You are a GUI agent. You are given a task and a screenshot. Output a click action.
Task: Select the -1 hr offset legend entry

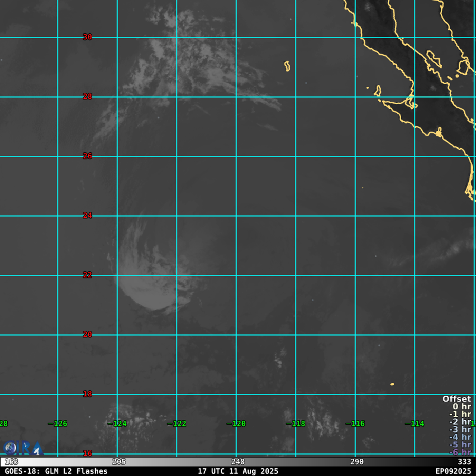459,415
